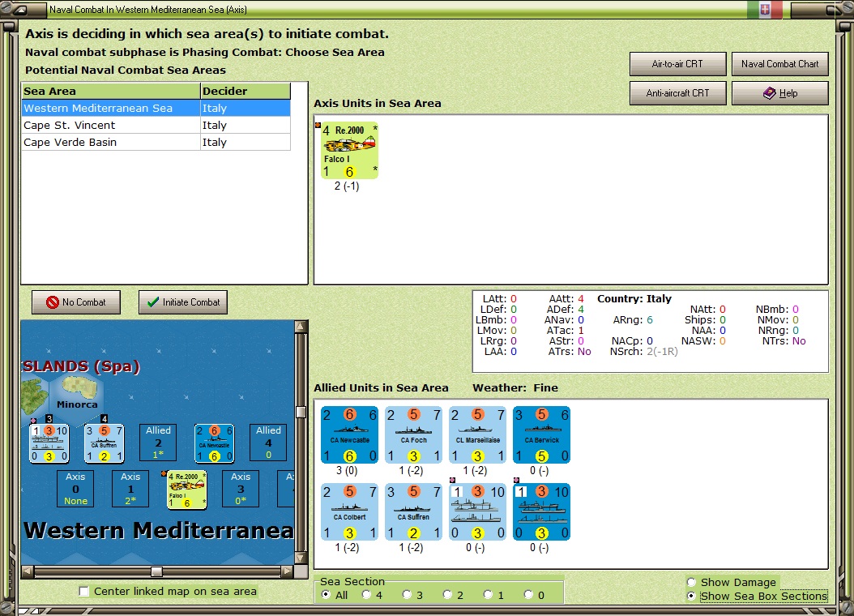Image resolution: width=854 pixels, height=616 pixels.
Task: Click the Axis 3 sea box section
Action: (x=240, y=489)
